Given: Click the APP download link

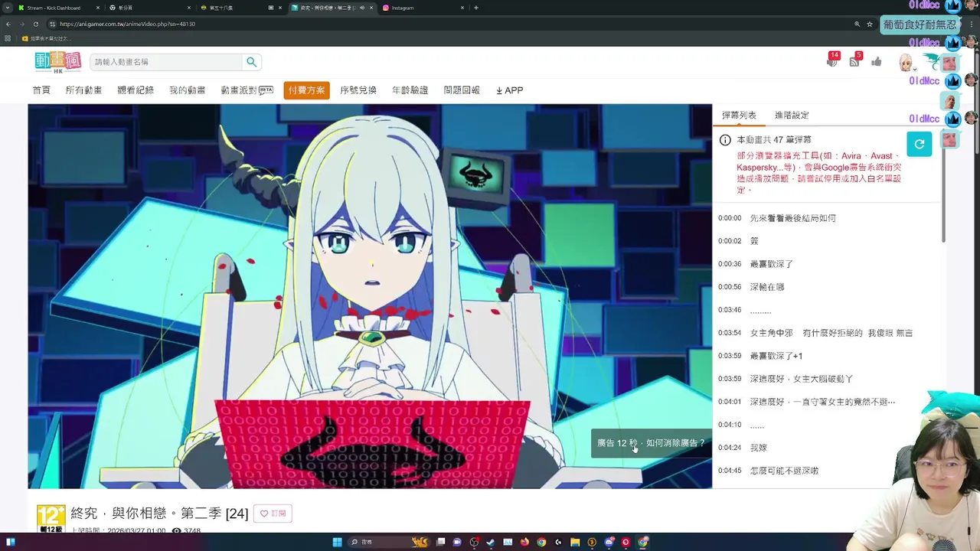Looking at the screenshot, I should (x=509, y=90).
